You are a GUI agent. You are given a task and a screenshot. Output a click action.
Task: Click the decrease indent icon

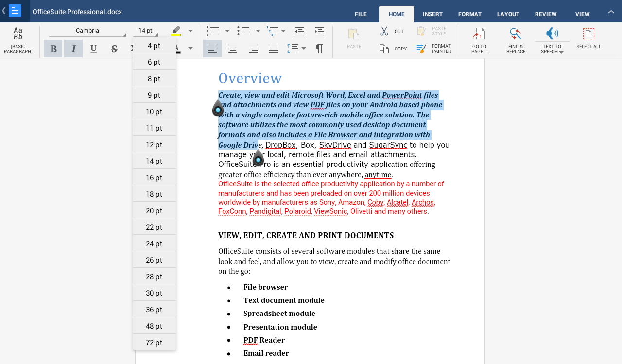(299, 31)
